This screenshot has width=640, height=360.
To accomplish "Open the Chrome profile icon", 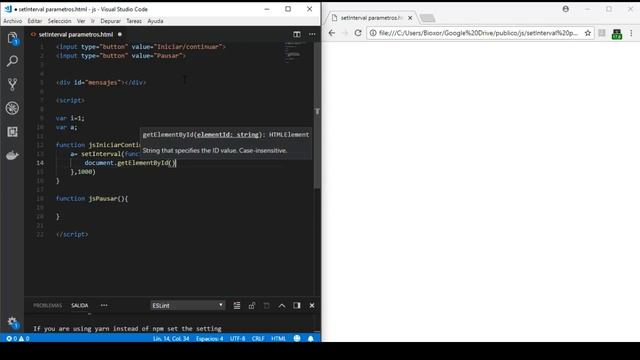I will [x=566, y=9].
